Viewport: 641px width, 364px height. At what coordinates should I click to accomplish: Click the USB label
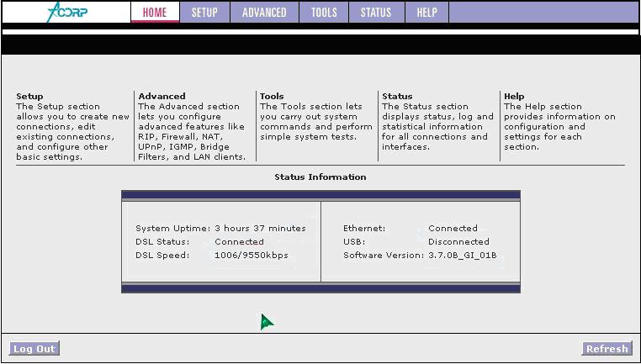pos(354,242)
